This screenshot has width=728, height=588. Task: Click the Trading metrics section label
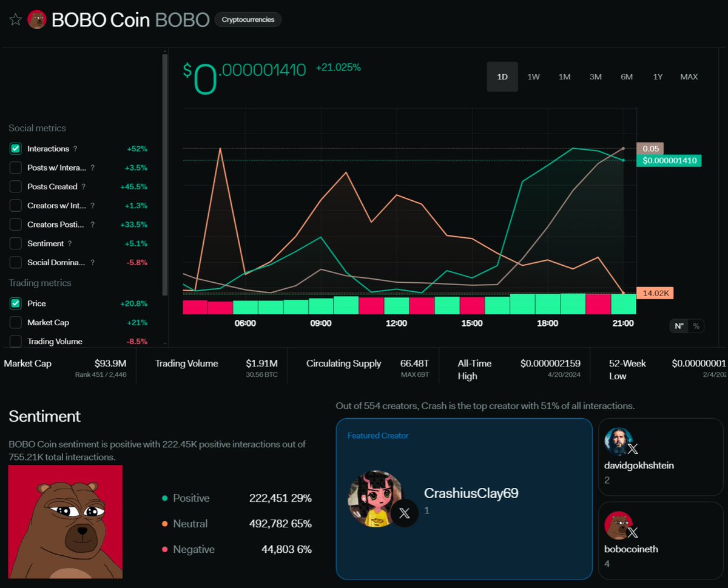click(39, 283)
